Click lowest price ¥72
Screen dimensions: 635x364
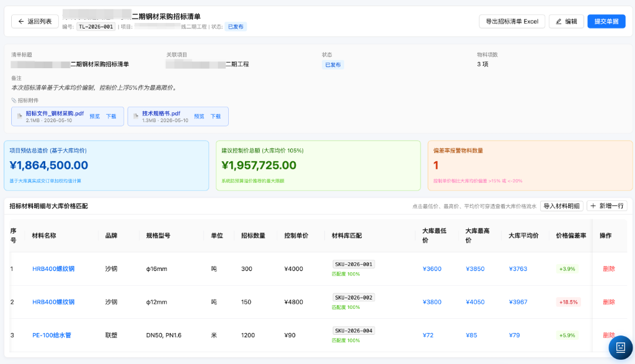(428, 335)
